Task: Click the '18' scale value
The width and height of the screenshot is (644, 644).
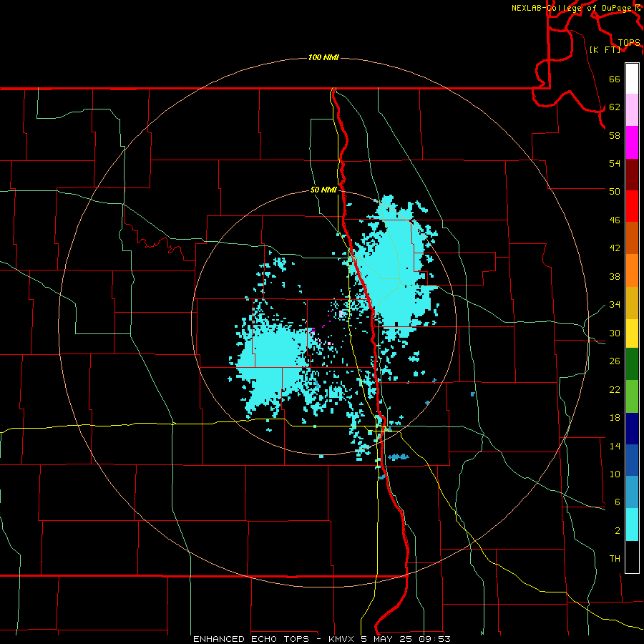Action: point(615,418)
